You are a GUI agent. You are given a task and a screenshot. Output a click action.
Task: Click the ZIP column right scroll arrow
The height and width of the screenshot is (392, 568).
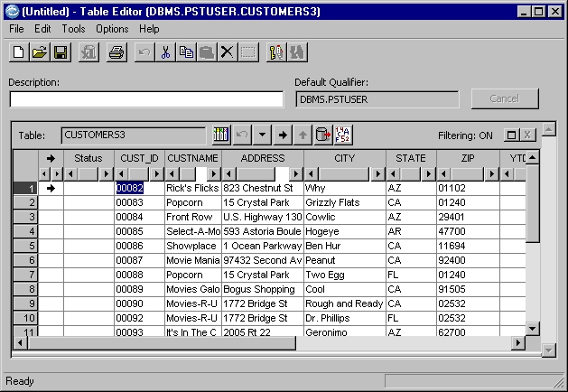click(x=491, y=174)
